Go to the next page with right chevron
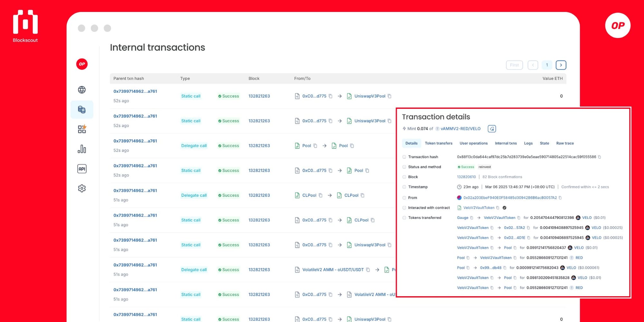644x322 pixels. [x=561, y=65]
